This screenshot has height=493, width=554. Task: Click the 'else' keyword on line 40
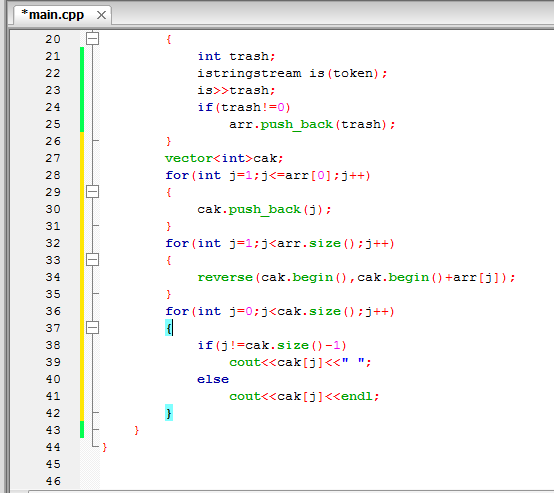pos(213,379)
